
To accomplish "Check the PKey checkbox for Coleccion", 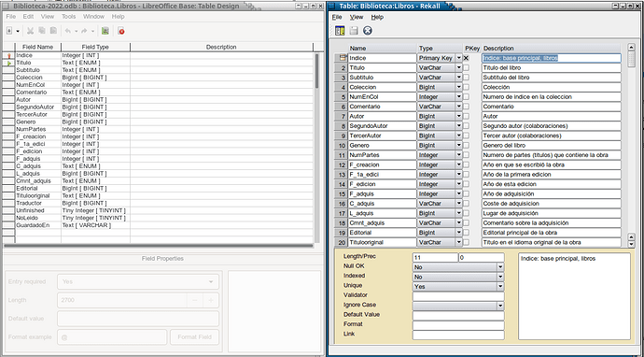I will click(x=466, y=87).
